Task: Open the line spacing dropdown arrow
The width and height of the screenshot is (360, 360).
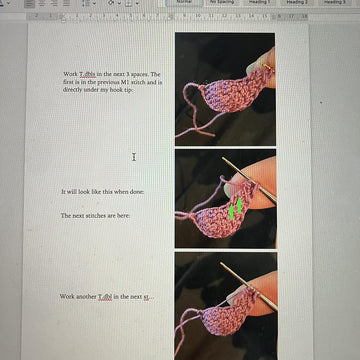Action: pos(94,3)
